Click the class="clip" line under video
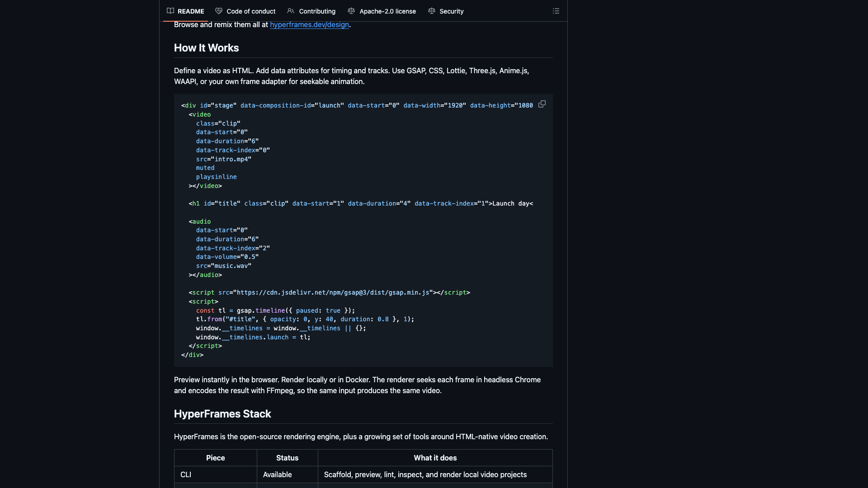868x488 pixels. coord(218,123)
